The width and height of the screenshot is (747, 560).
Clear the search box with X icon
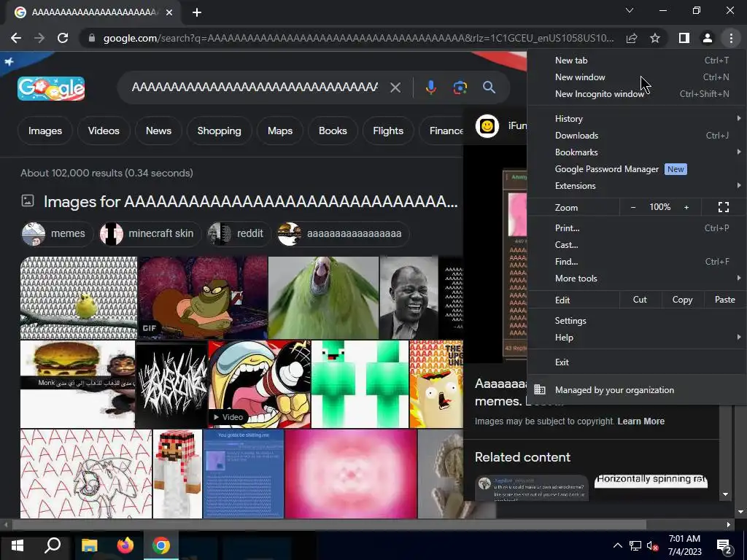click(x=395, y=87)
